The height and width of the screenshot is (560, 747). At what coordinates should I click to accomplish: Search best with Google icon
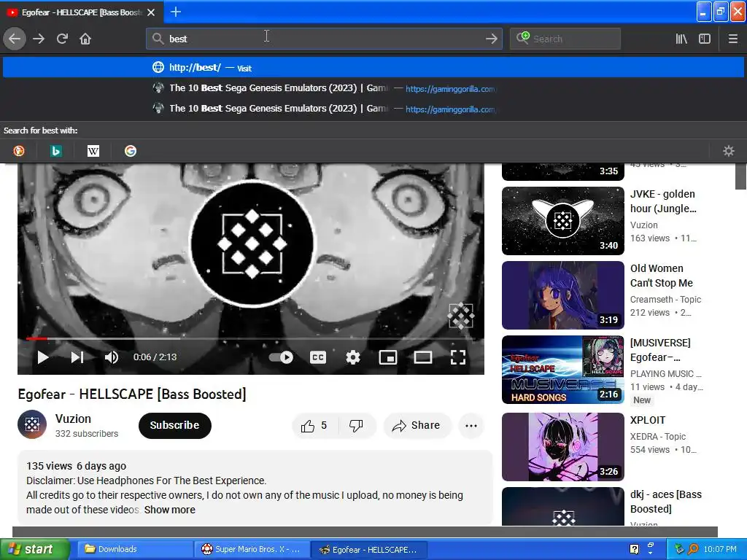point(130,151)
